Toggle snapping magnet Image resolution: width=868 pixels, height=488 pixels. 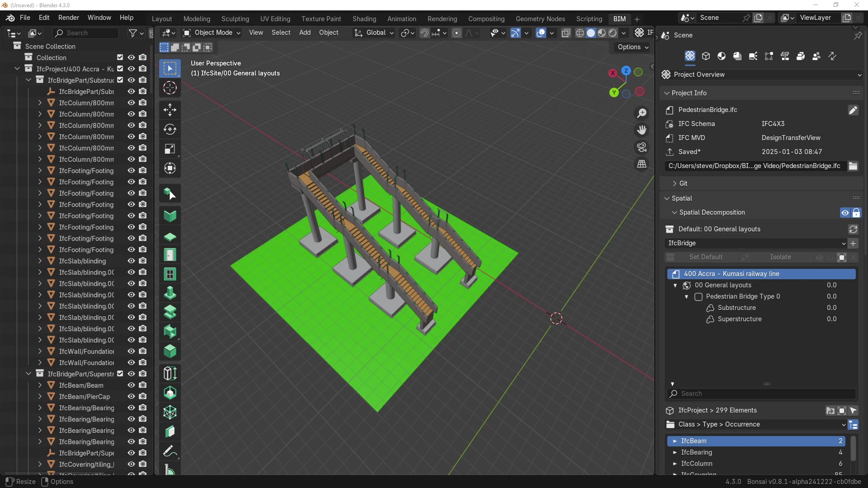[425, 33]
